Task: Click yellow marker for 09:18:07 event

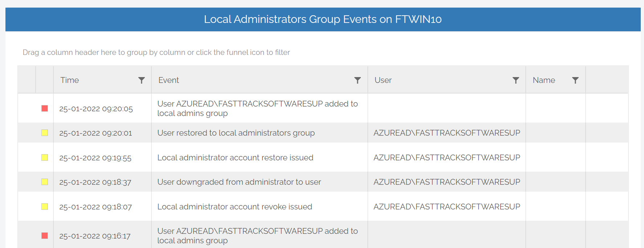Action: 45,207
